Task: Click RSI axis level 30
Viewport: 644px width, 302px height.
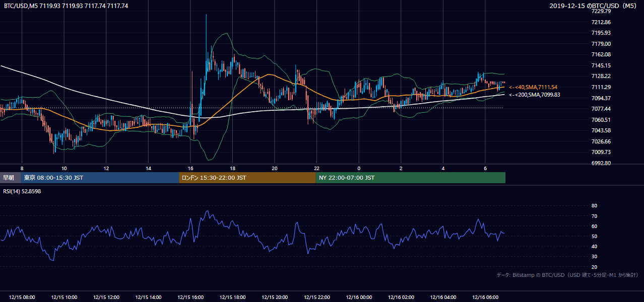Action: [594, 257]
